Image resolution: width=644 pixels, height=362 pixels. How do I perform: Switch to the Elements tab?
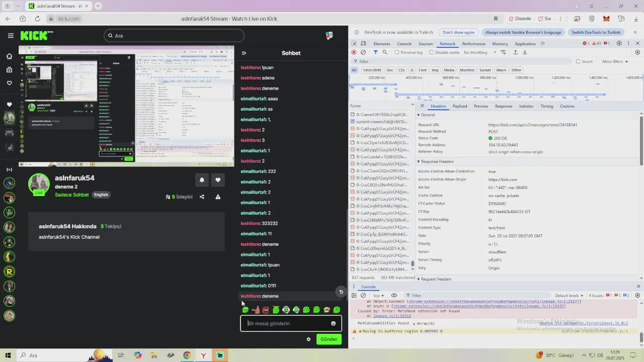pos(381,44)
